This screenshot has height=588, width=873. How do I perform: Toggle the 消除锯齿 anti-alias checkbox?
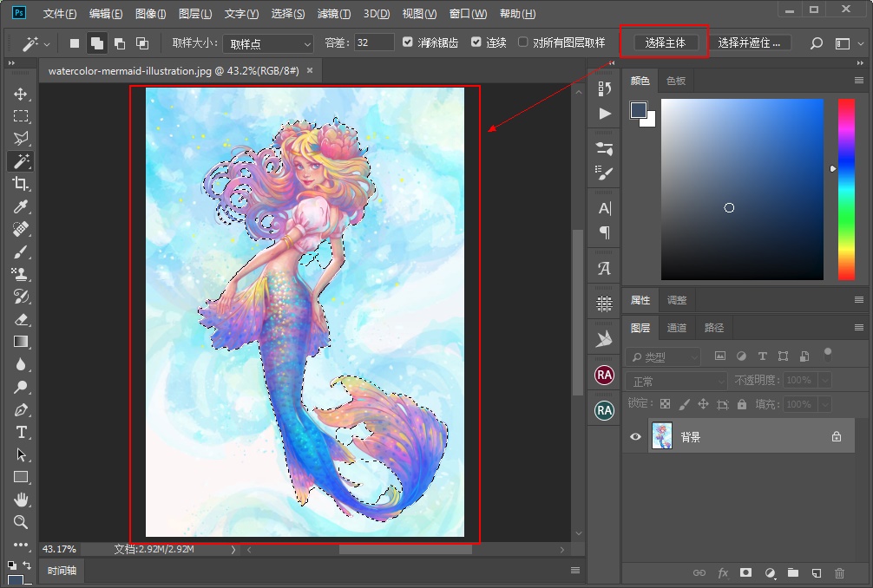(x=407, y=41)
